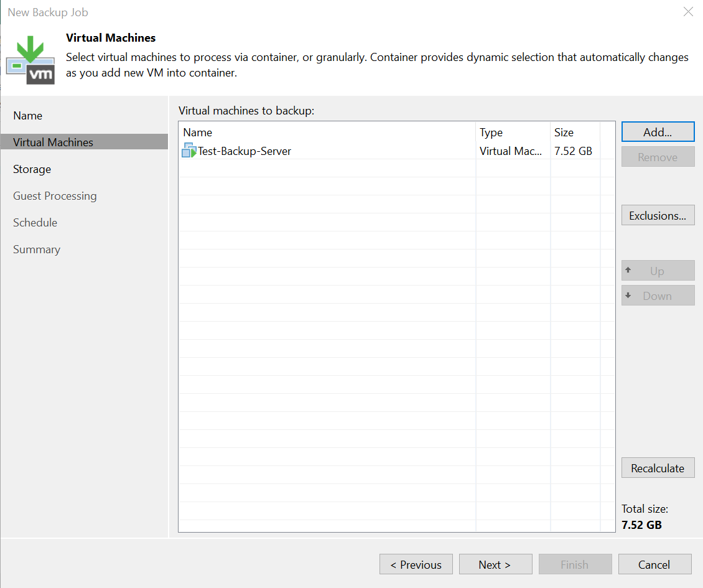Viewport: 703px width, 588px height.
Task: Open the Exclusions... dialog
Action: [x=658, y=216]
